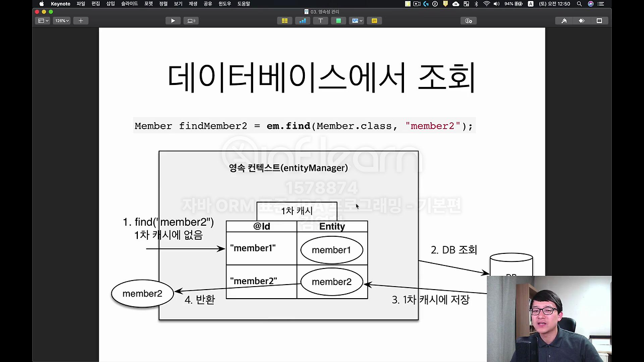Open the 공유 menu
Viewport: 644px width, 362px height.
pos(208,4)
